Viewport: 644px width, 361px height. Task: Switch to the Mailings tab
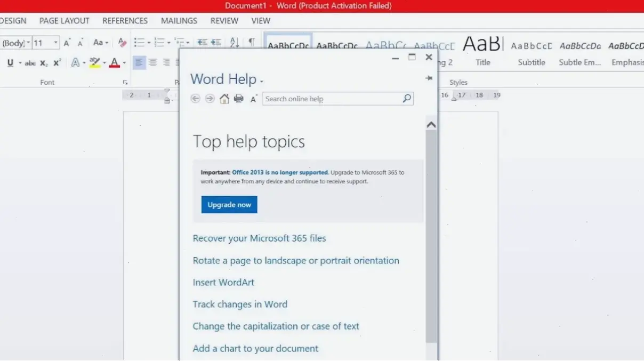click(x=179, y=21)
